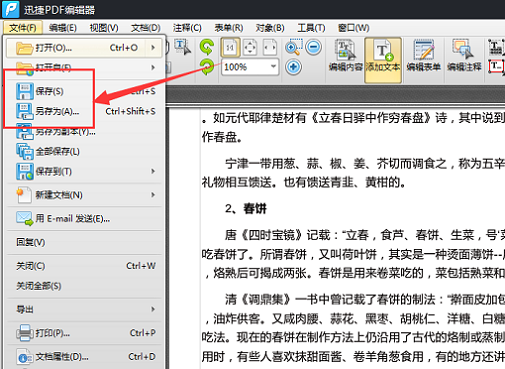
Task: Expand the 打开(O) submenu arrow
Action: pos(153,48)
